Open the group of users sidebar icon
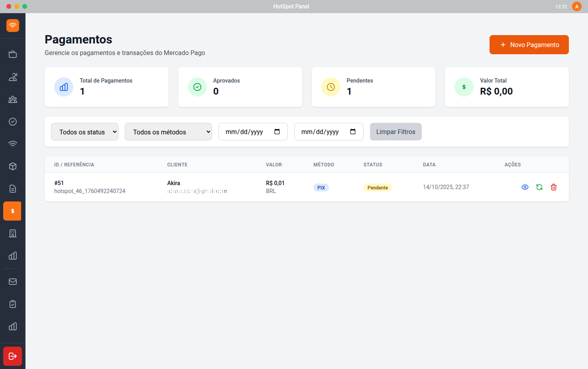This screenshot has width=588, height=369. tap(13, 99)
